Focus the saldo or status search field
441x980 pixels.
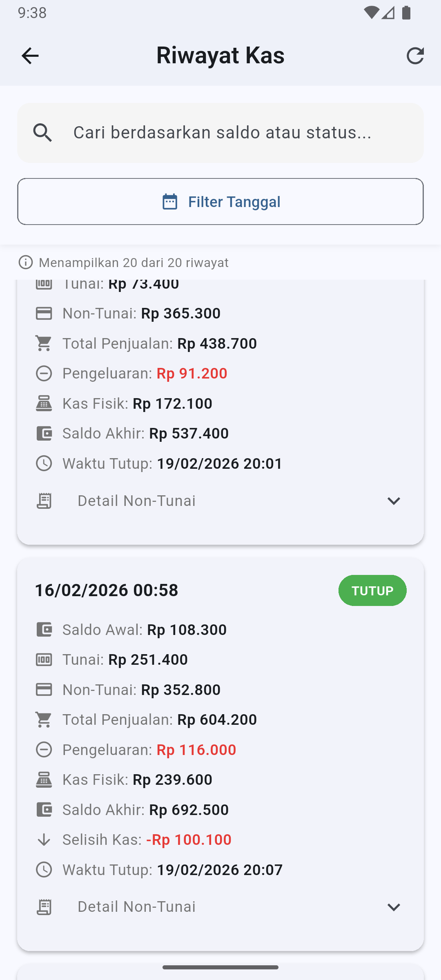(x=241, y=133)
